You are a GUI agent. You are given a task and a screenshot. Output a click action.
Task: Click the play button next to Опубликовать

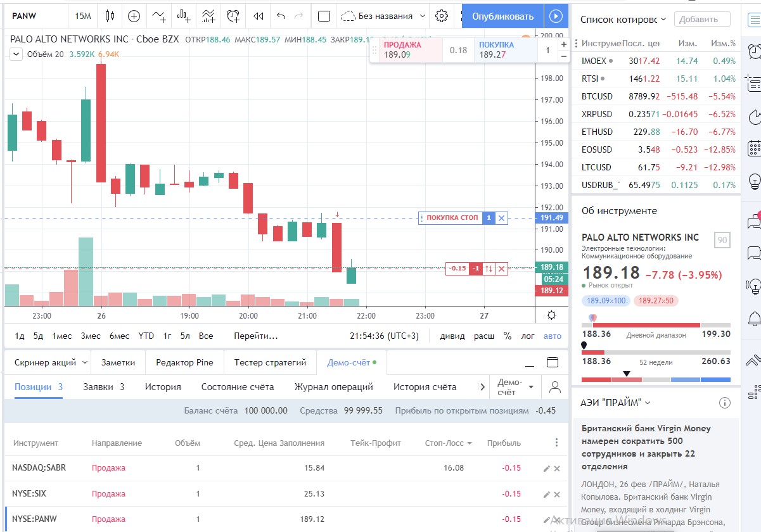(x=556, y=16)
